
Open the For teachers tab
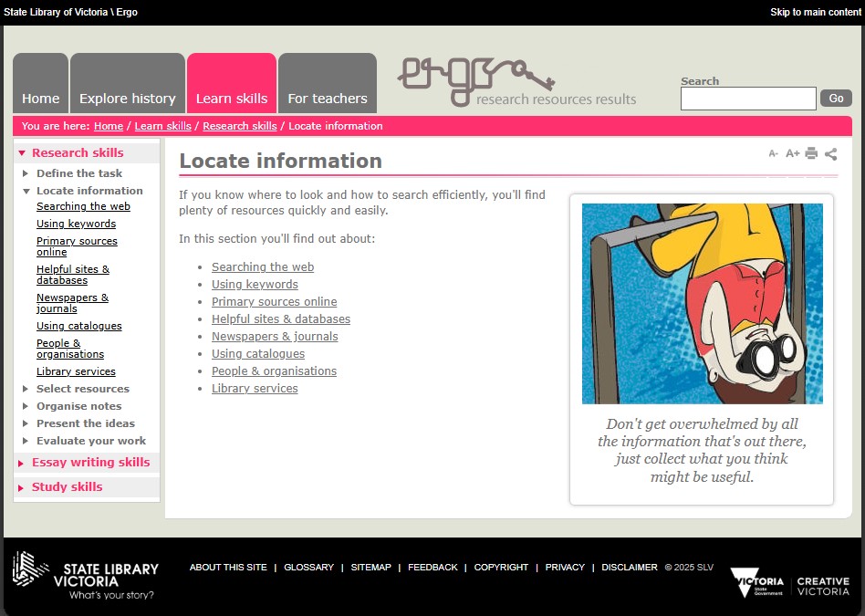(x=327, y=99)
